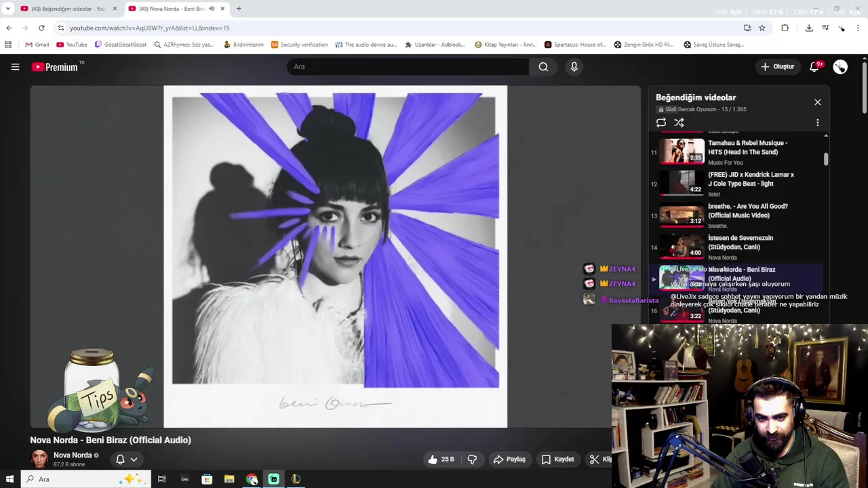Image resolution: width=868 pixels, height=488 pixels.
Task: Open the media control icon in browser toolbar
Action: [825, 28]
